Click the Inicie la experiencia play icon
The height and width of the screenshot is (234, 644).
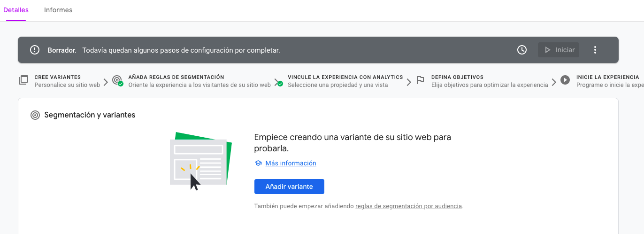[565, 80]
